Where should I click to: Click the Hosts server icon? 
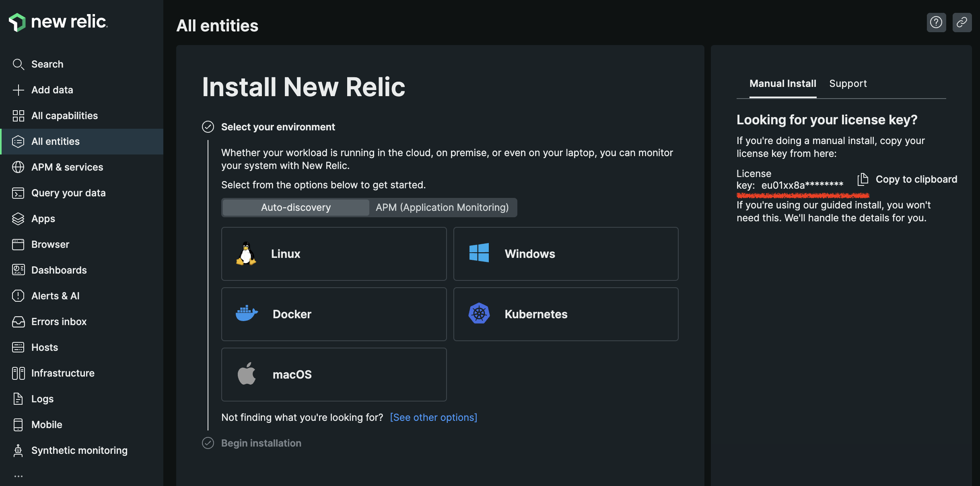pyautogui.click(x=18, y=347)
